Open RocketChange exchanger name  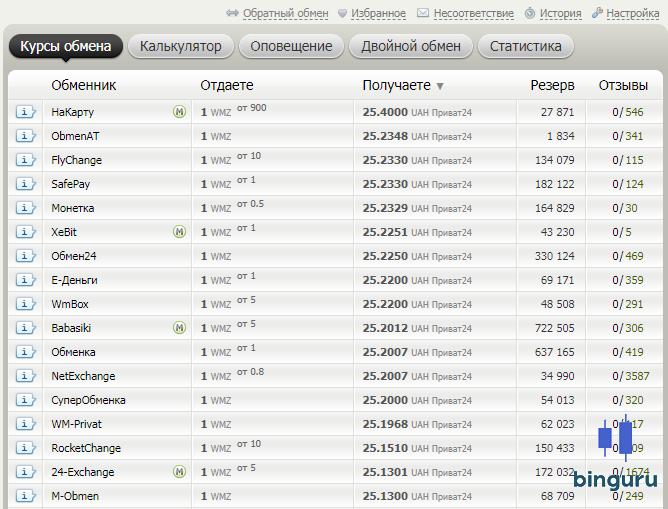click(x=86, y=448)
